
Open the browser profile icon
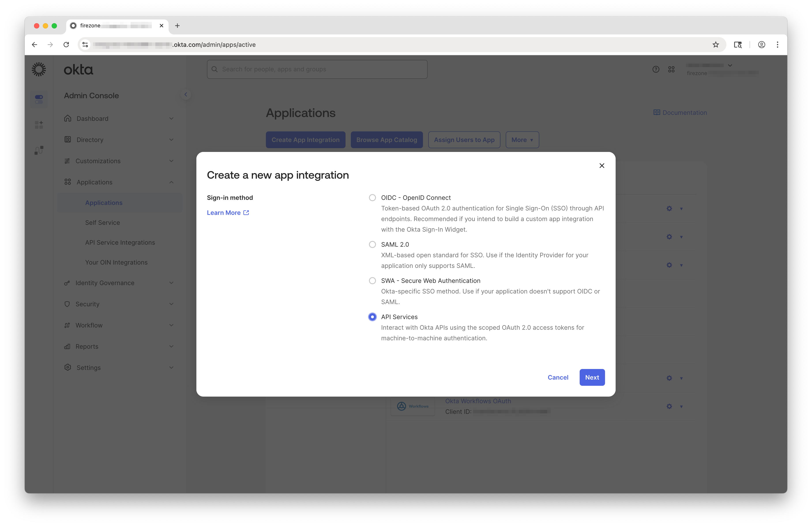[x=761, y=45]
